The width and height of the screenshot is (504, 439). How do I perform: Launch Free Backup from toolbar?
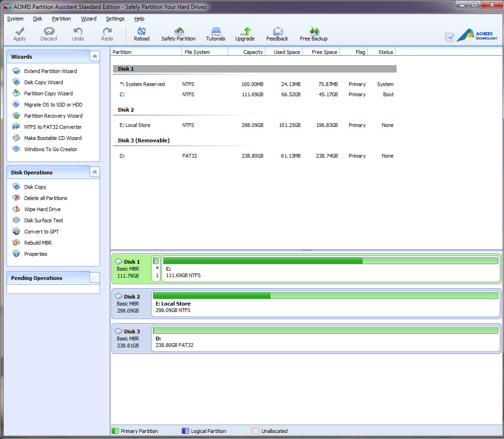coord(313,33)
